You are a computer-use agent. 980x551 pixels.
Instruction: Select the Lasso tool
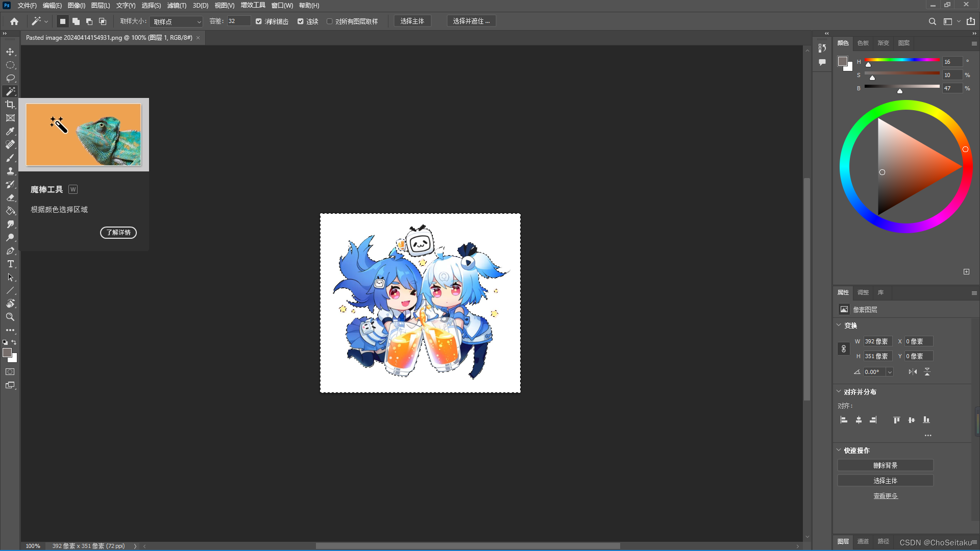click(10, 79)
